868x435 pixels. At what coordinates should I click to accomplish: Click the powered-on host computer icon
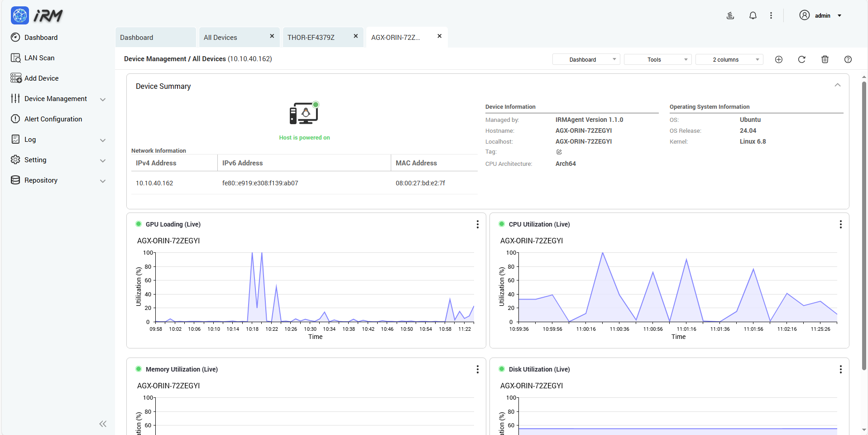[x=304, y=113]
